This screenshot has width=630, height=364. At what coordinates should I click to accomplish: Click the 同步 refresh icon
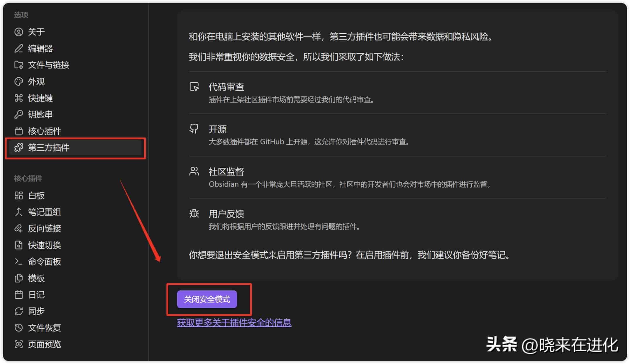click(x=19, y=311)
